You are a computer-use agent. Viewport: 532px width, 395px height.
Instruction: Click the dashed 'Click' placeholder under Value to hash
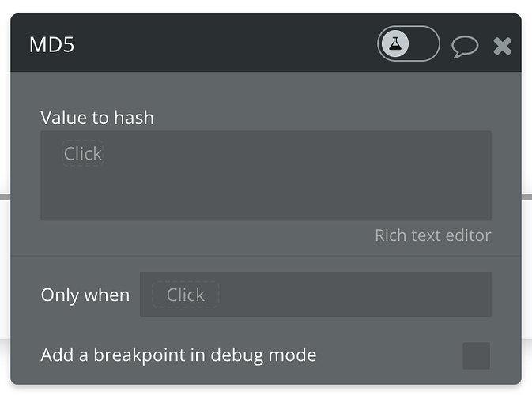[83, 153]
